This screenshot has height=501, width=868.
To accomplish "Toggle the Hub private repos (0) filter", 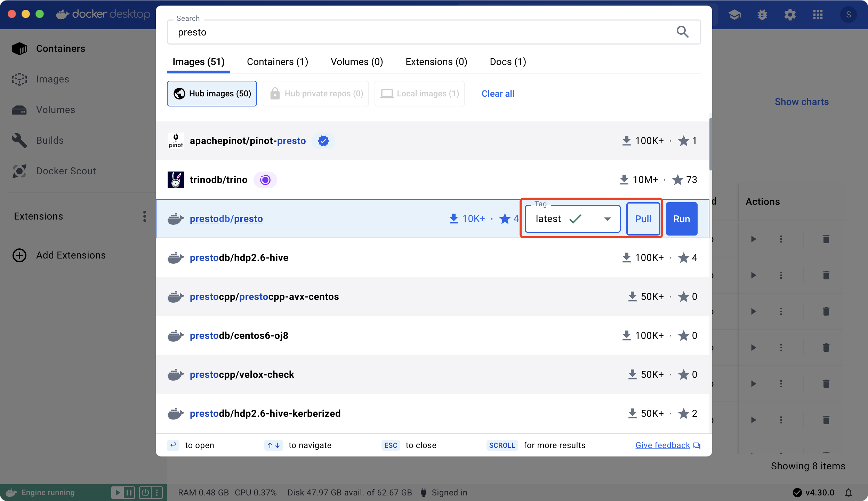I will pos(316,94).
